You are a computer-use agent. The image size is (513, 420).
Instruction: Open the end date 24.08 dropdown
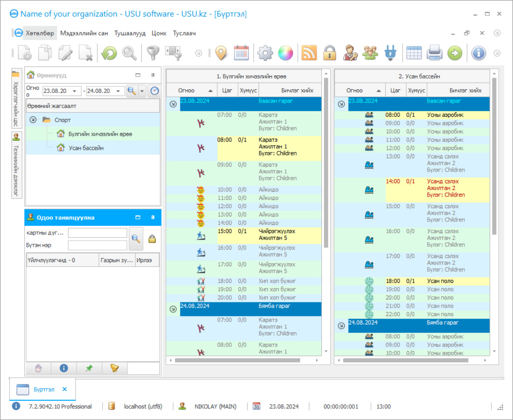118,91
